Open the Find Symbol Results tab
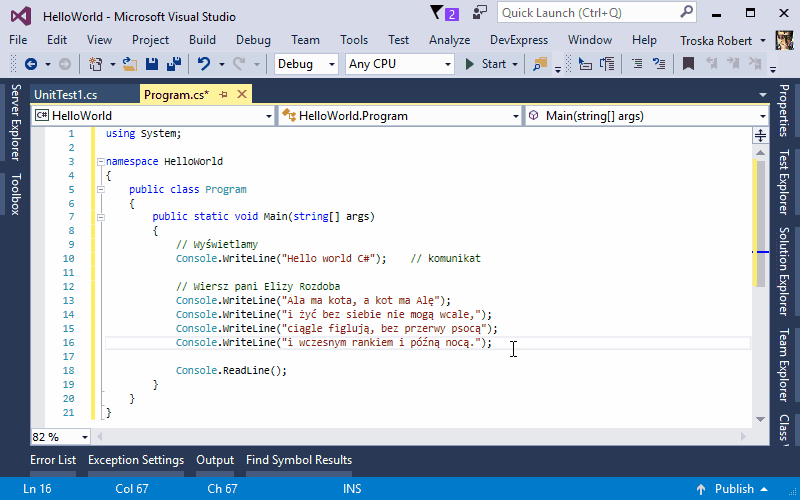Screen dimensions: 800x500 [x=299, y=460]
